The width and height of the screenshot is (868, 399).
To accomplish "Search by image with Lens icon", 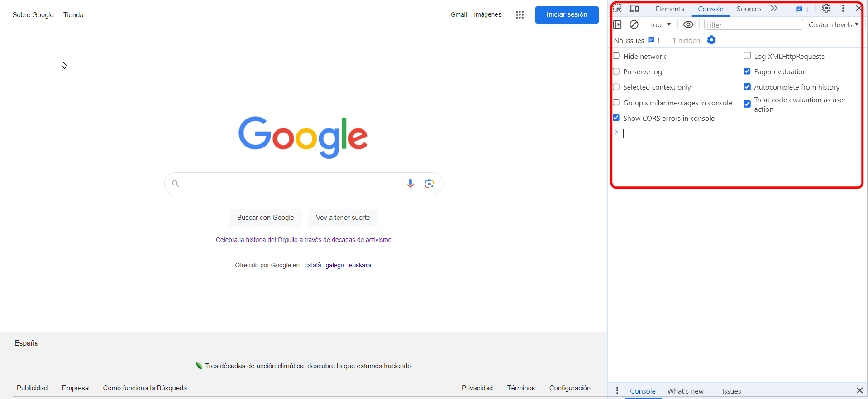I will [x=429, y=184].
